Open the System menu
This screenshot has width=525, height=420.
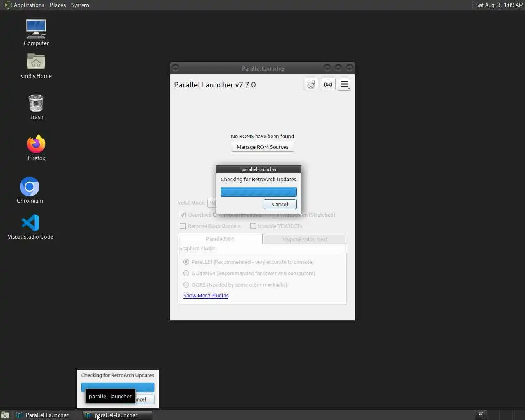tap(80, 5)
